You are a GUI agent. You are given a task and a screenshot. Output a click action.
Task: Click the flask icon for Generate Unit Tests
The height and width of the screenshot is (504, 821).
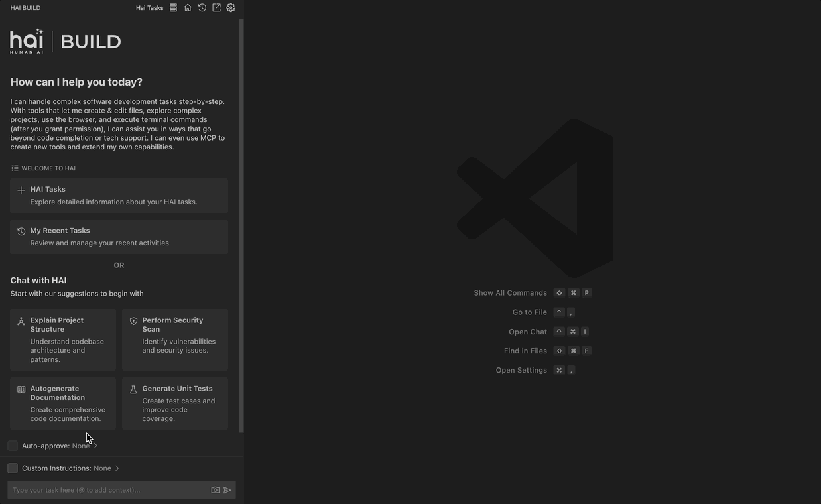pos(133,389)
